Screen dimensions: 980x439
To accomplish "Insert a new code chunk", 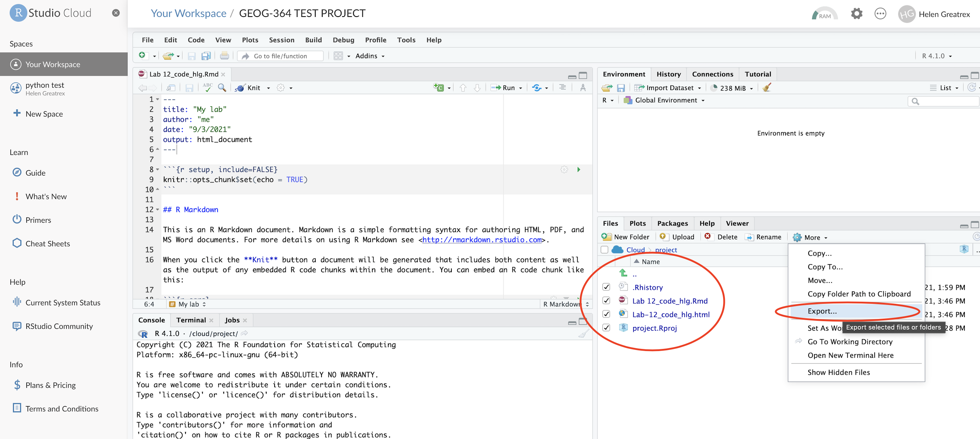I will coord(439,88).
